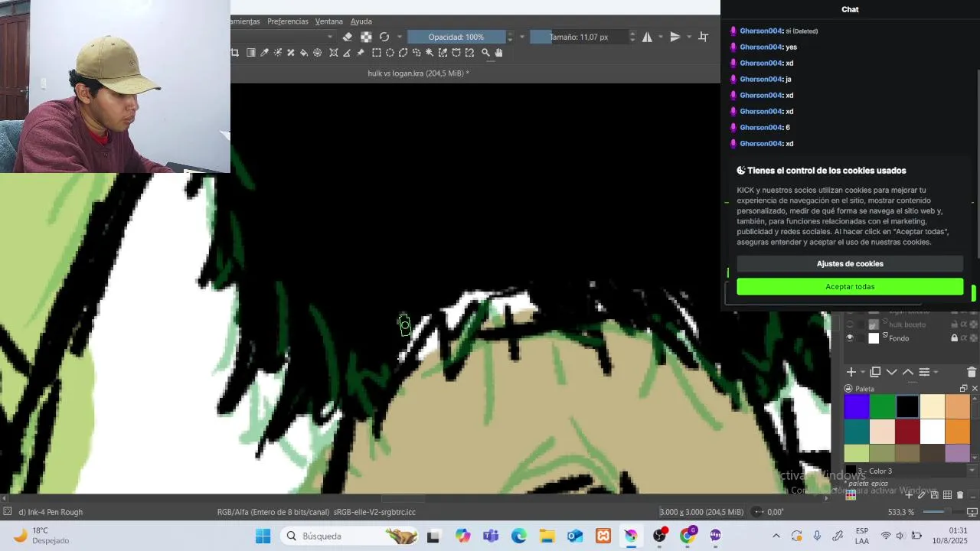This screenshot has height=551, width=980.
Task: Open add-layer type dropdown arrow
Action: pyautogui.click(x=863, y=372)
